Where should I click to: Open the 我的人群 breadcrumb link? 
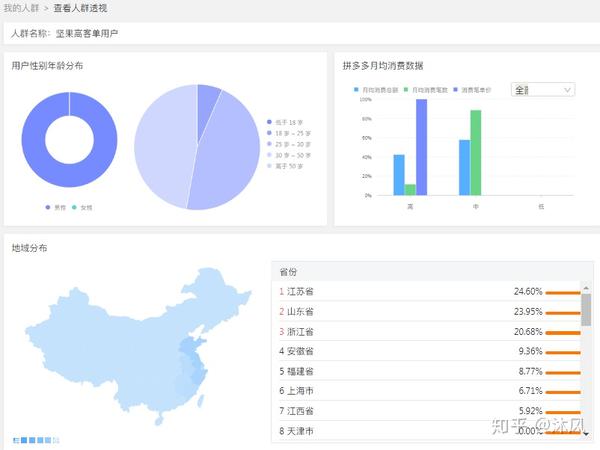coord(21,8)
